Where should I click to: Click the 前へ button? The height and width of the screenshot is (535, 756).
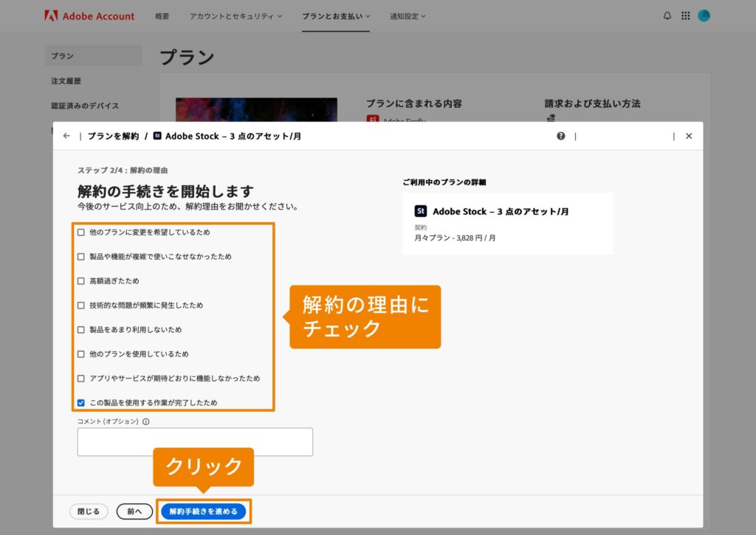coord(134,511)
